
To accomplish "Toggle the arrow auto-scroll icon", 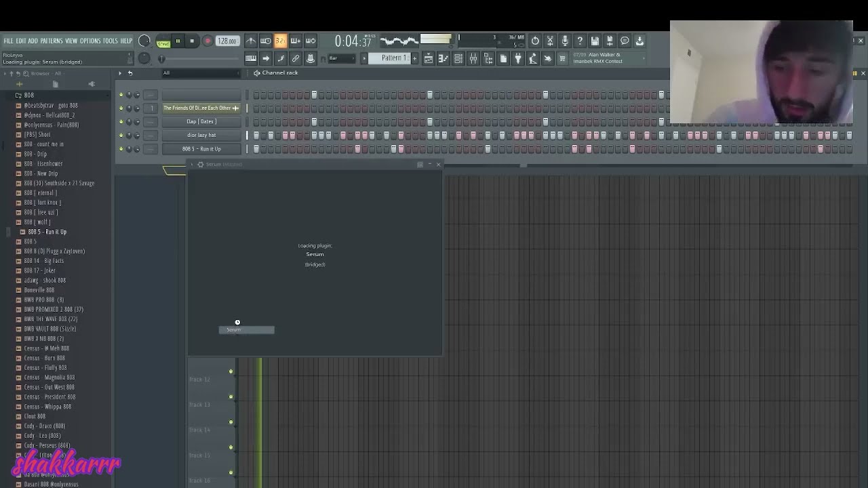I will coord(266,58).
